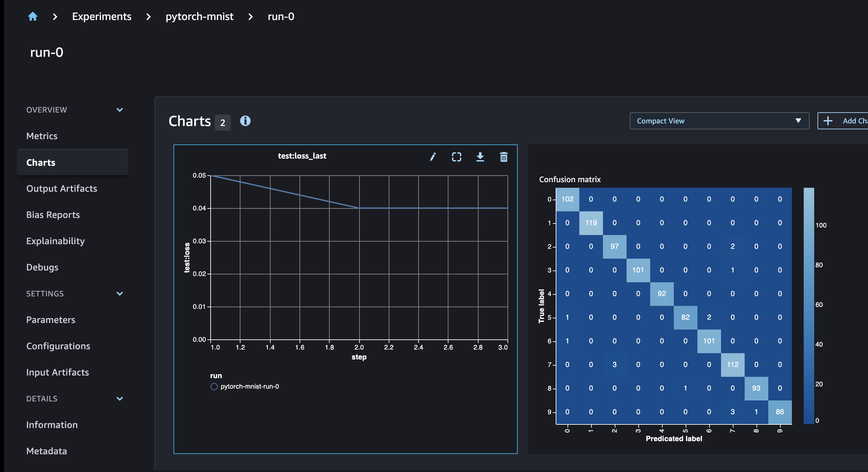Image resolution: width=868 pixels, height=472 pixels.
Task: Click the True label axis title
Action: click(542, 306)
